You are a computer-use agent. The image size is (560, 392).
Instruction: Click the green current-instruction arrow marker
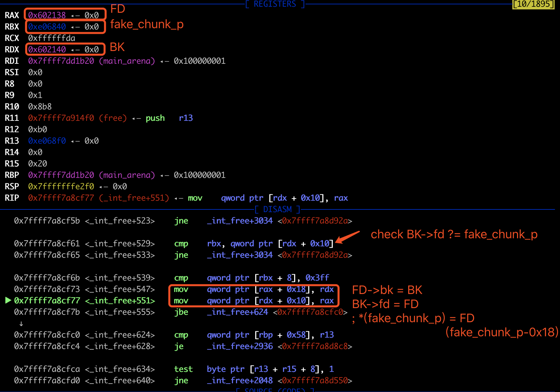(x=8, y=300)
